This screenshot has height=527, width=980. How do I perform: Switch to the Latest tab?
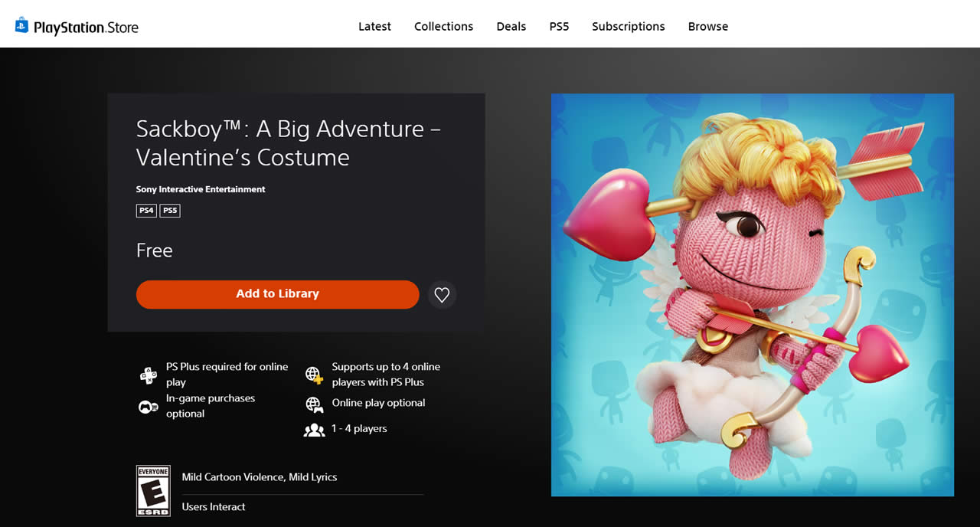click(x=374, y=25)
